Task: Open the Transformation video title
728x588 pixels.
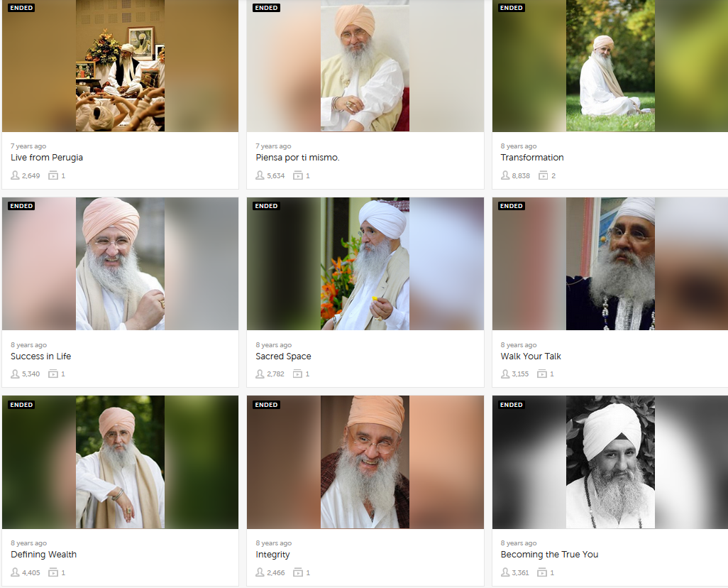Action: [532, 158]
